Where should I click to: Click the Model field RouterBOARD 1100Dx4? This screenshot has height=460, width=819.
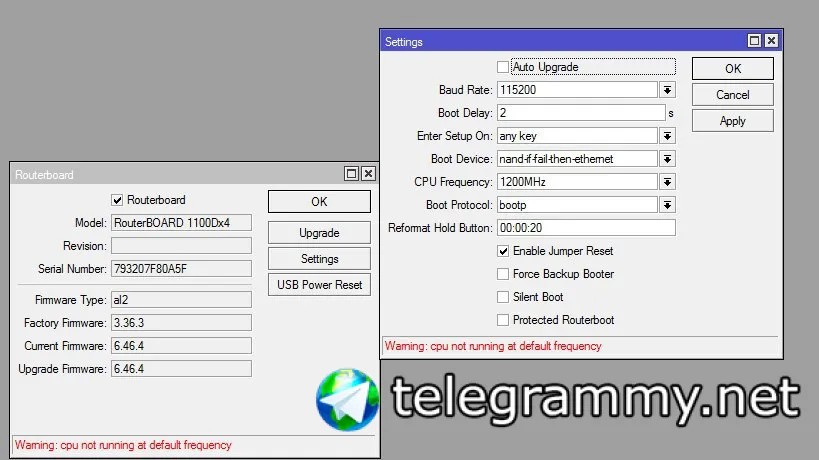(181, 223)
